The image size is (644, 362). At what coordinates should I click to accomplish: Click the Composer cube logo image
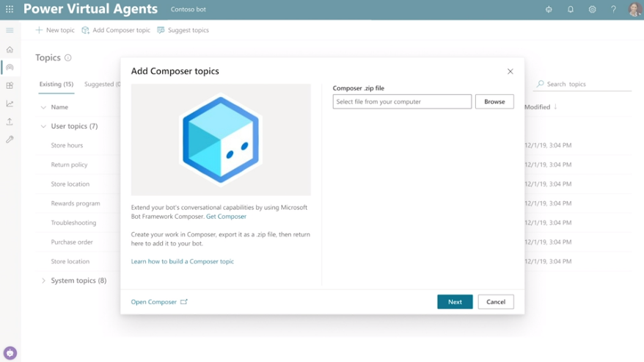pyautogui.click(x=221, y=140)
